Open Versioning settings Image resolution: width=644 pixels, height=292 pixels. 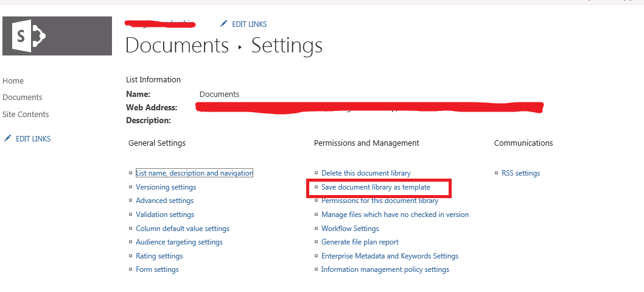[166, 187]
